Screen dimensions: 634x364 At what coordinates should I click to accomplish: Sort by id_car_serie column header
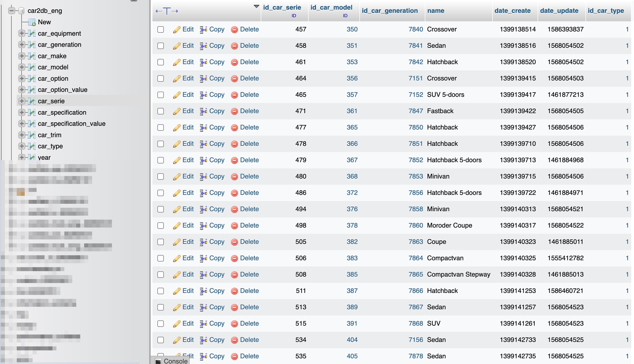[x=282, y=7]
